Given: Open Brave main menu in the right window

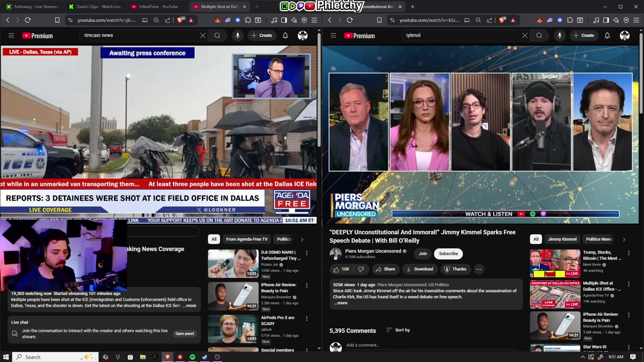Looking at the screenshot, I should (x=636, y=20).
